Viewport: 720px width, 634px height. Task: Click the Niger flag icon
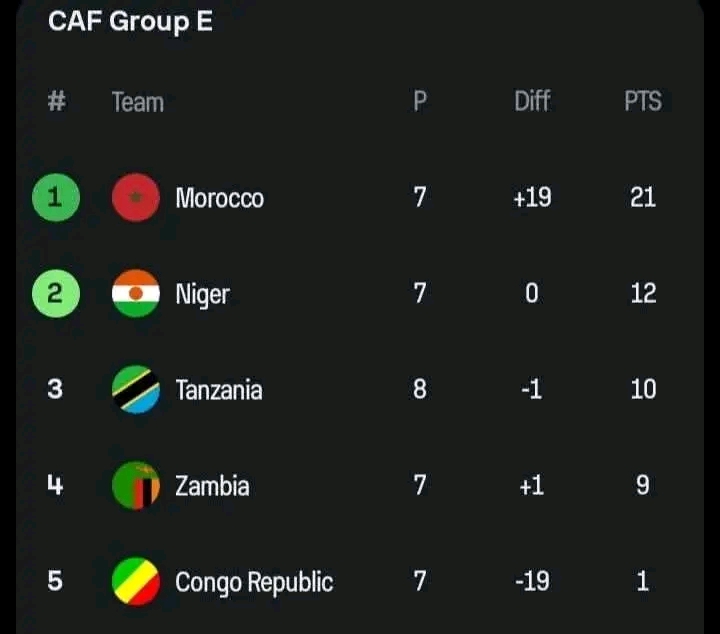tap(136, 293)
